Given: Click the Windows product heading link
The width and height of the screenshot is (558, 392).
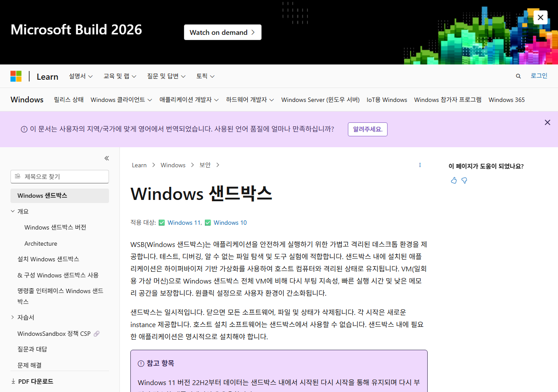Looking at the screenshot, I should point(27,100).
